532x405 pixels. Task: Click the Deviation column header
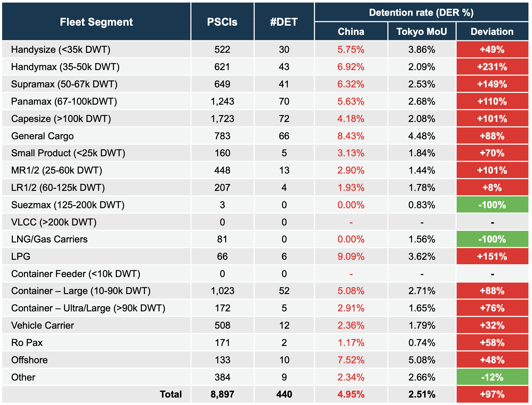[492, 32]
